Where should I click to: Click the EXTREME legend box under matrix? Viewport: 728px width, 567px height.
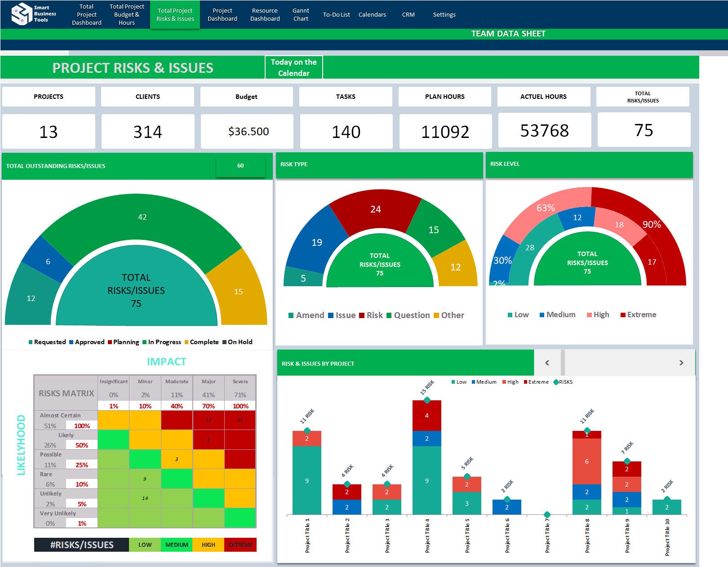click(240, 545)
